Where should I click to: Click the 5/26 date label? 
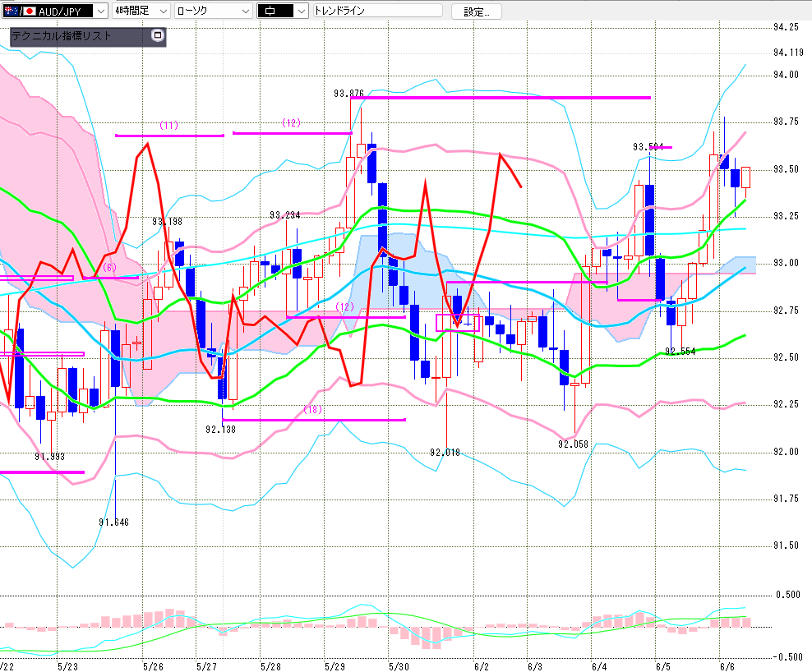(x=153, y=667)
